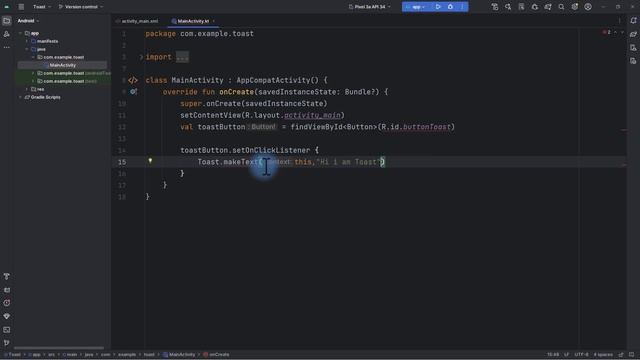The width and height of the screenshot is (640, 360).
Task: Collapse the java folder
Action: coord(27,49)
